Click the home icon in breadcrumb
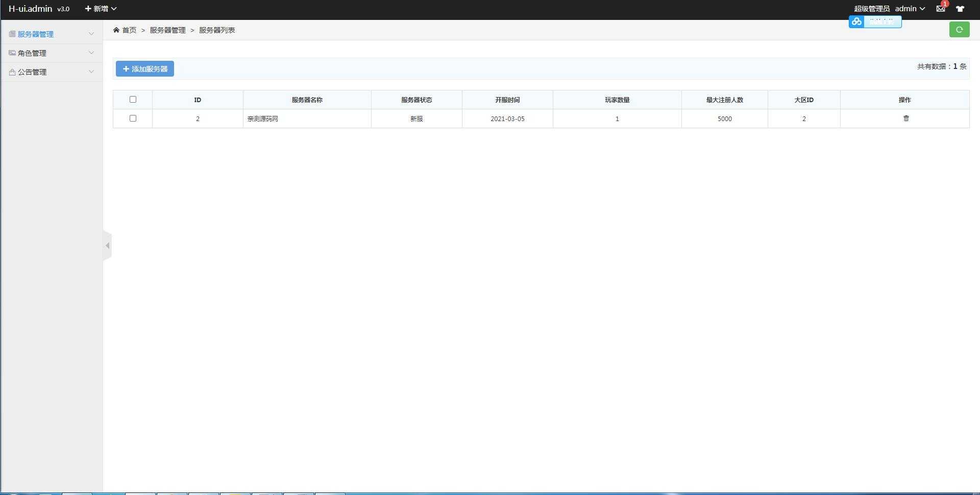980x495 pixels. [x=116, y=30]
